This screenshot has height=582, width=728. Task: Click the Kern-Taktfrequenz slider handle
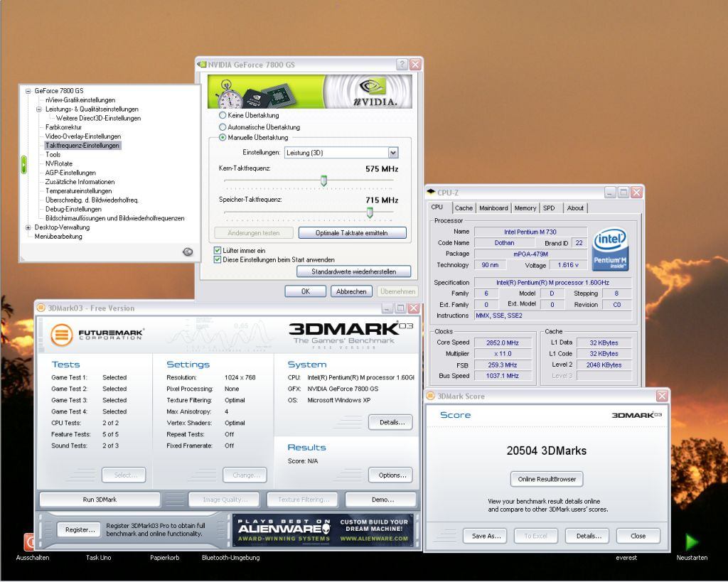coord(323,181)
